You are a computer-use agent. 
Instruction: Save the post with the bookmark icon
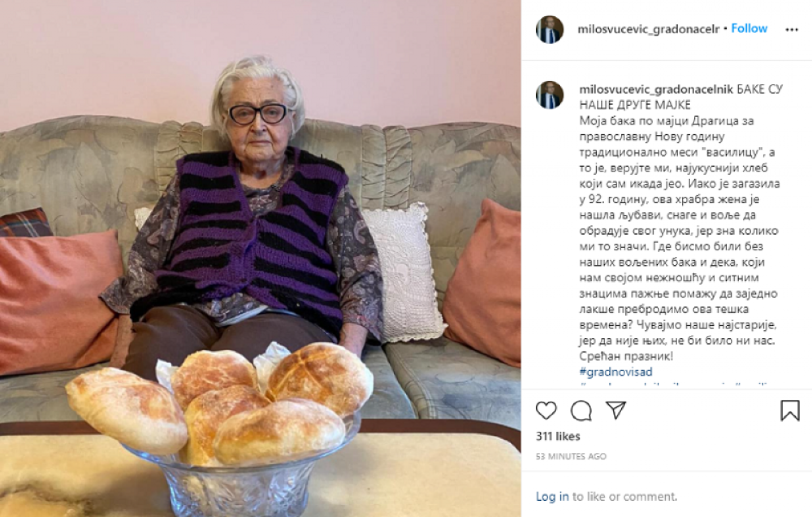coord(790,410)
